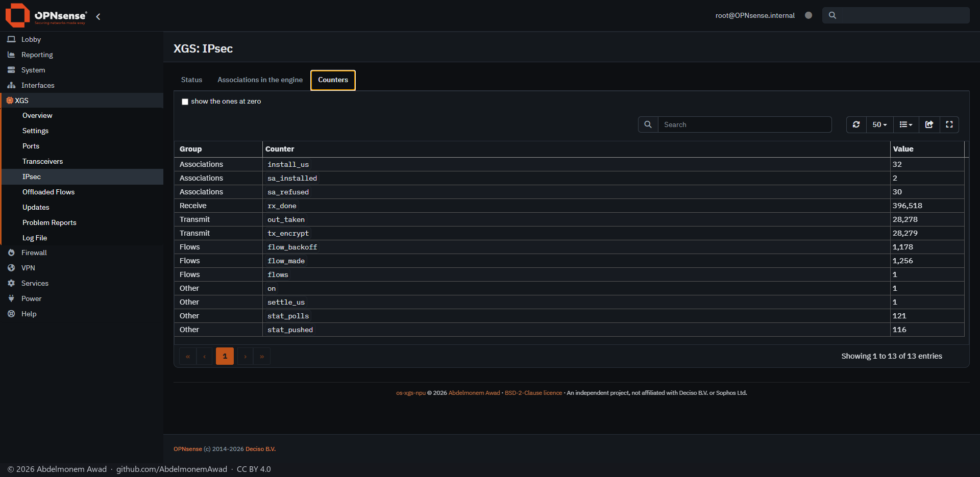
Task: Refresh the counters table
Action: [x=856, y=124]
